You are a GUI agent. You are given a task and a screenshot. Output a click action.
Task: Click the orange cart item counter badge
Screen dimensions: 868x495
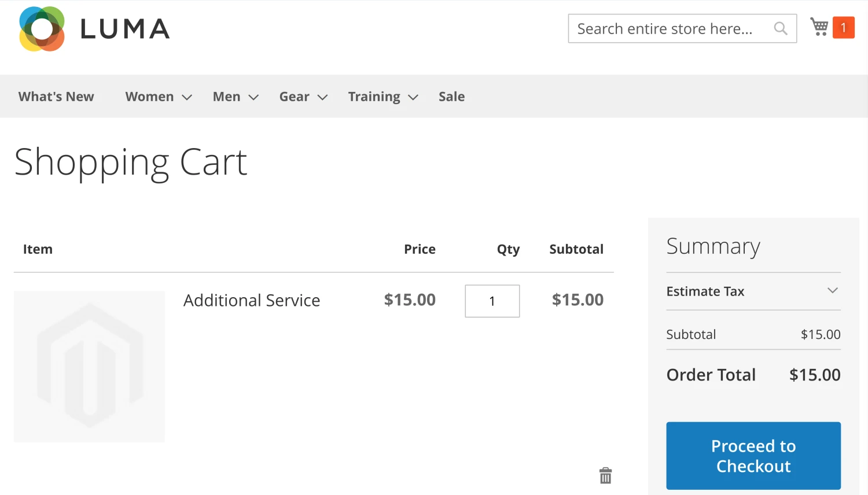coord(843,27)
